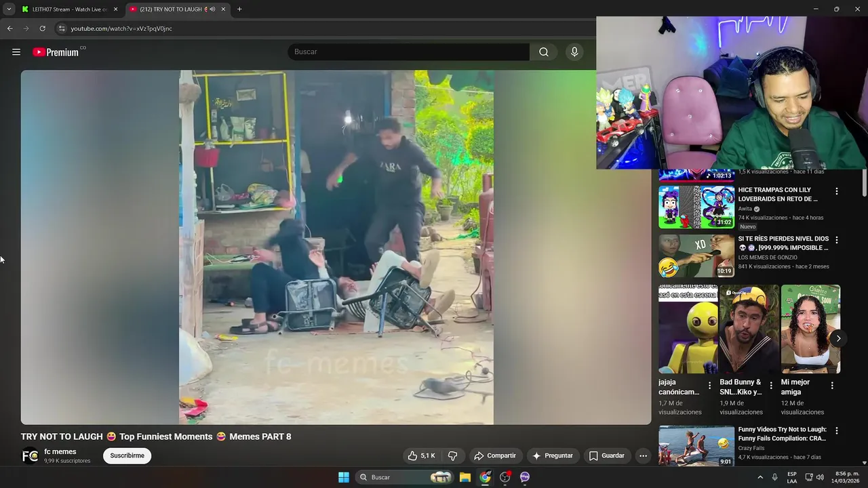Open Funny Fails Compilation thumbnail

696,446
